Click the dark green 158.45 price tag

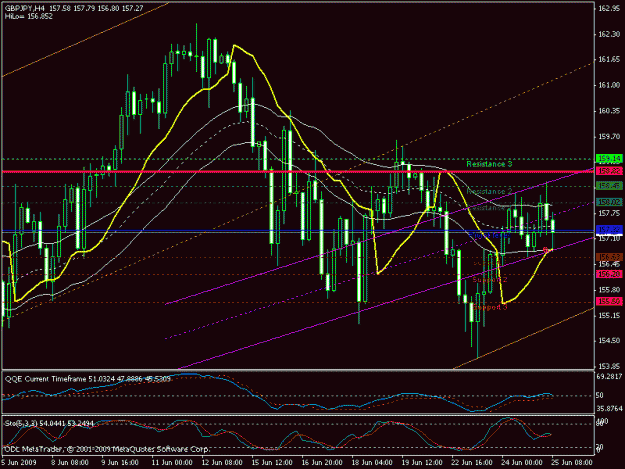pos(609,186)
